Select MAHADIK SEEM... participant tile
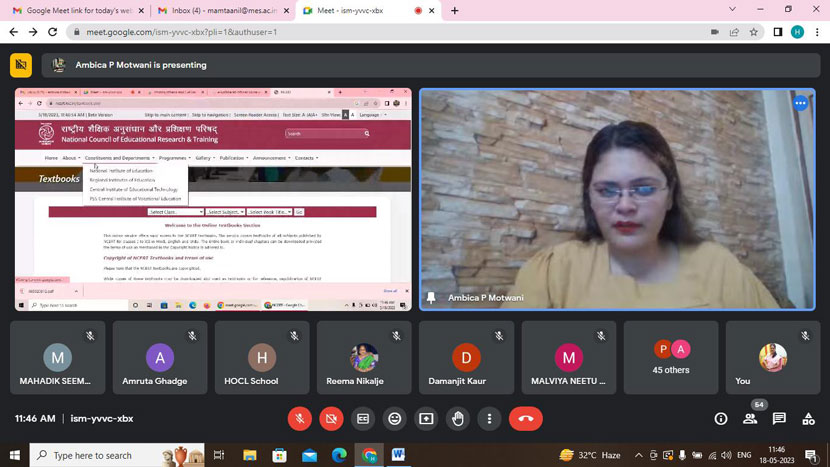The width and height of the screenshot is (830, 467). click(57, 357)
